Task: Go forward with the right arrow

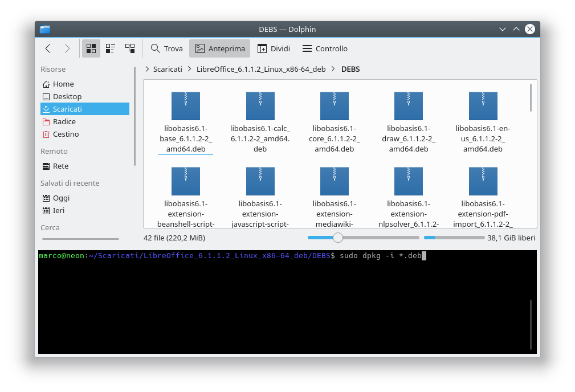Action: (x=67, y=48)
